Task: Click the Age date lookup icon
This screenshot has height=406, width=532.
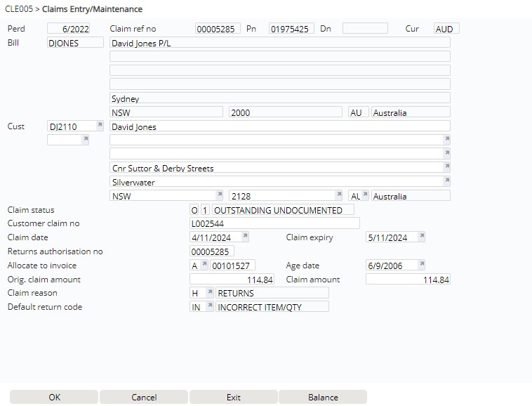Action: (421, 265)
